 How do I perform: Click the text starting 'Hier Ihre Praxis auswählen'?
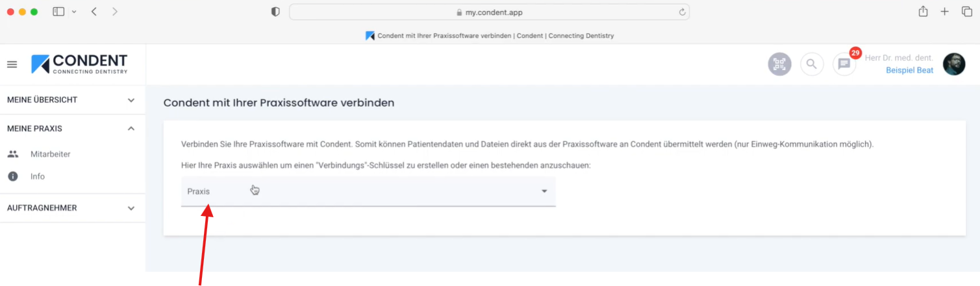tap(386, 165)
